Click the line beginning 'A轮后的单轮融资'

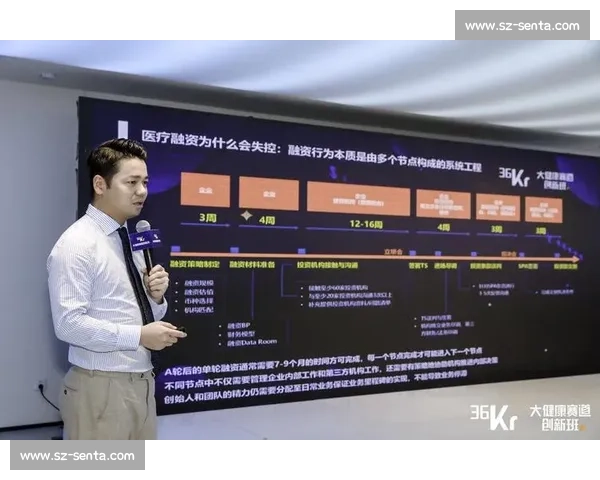pyautogui.click(x=323, y=362)
